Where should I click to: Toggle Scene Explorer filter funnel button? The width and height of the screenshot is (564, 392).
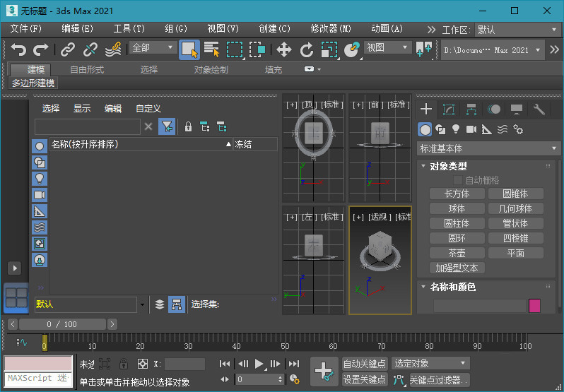coord(167,126)
